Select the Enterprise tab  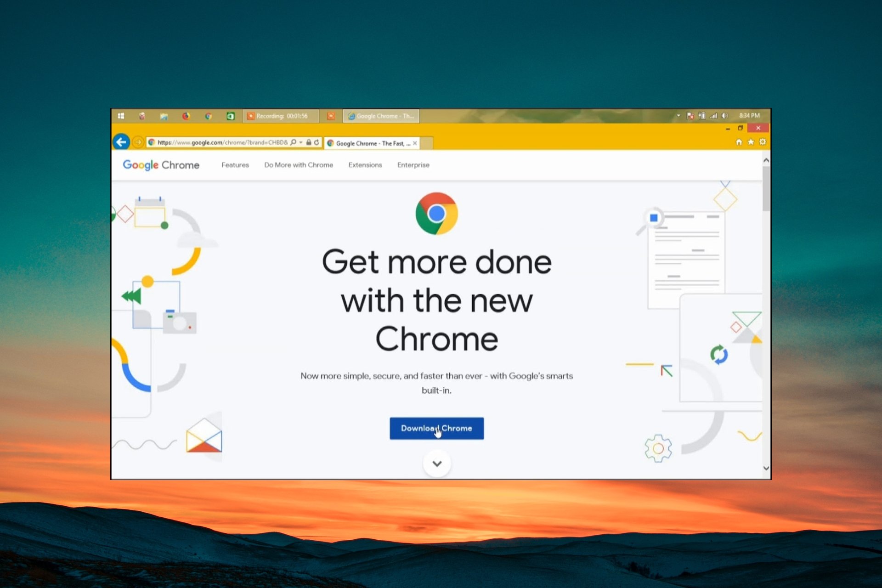(x=414, y=165)
